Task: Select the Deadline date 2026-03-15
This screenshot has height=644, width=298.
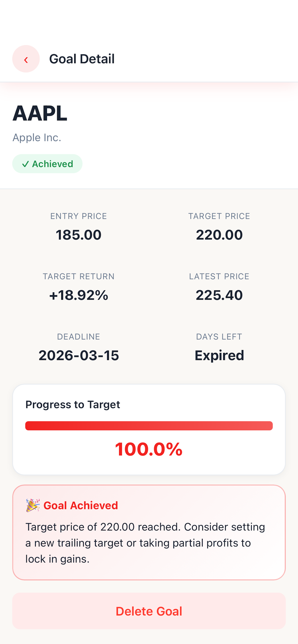Action: click(79, 355)
